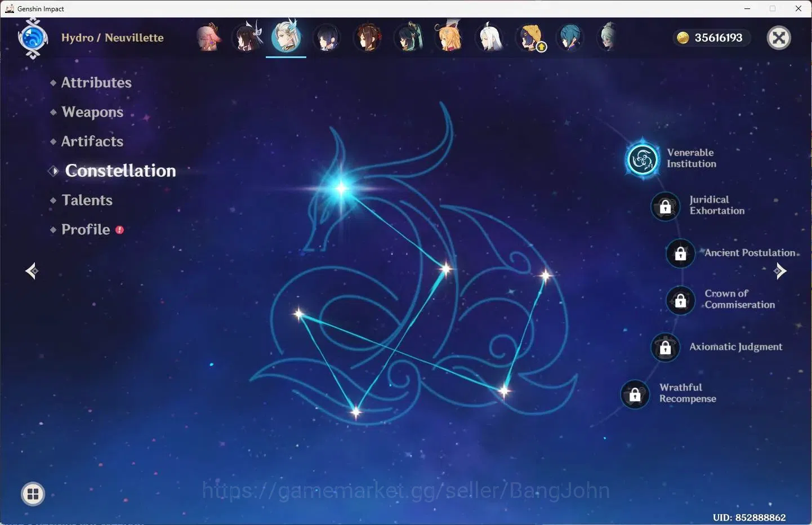Select the dark-haired portrait with white hair ornament
The width and height of the screenshot is (812, 525).
coord(247,38)
